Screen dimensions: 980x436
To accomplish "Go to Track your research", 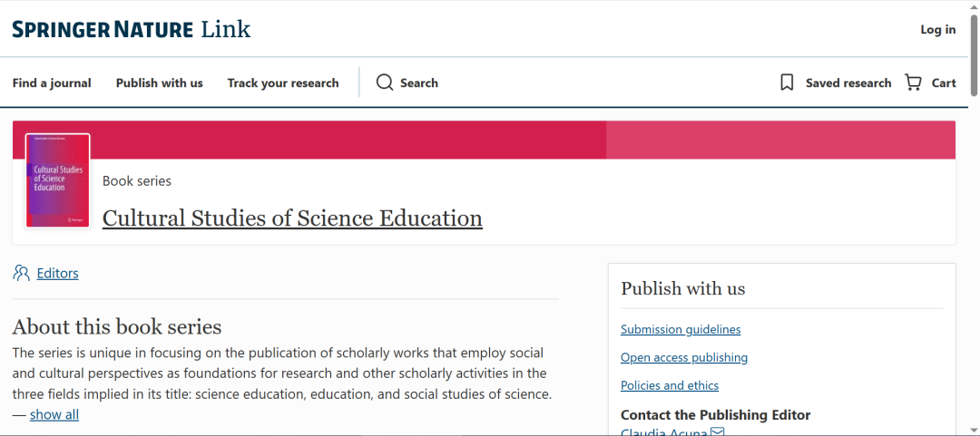I will point(283,82).
